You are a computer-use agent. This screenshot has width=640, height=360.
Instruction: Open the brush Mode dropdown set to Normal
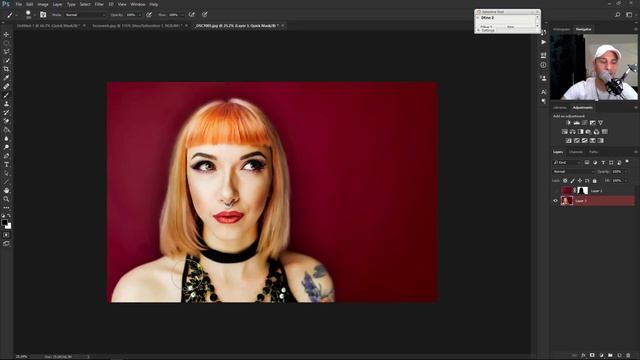[x=85, y=15]
